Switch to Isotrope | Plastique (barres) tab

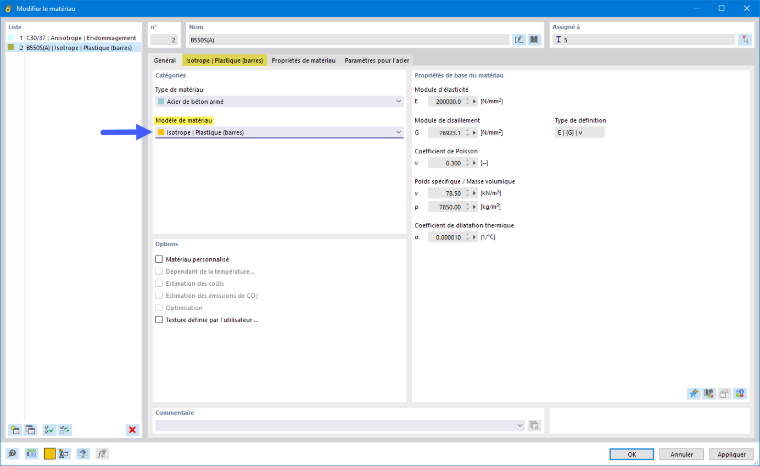click(224, 60)
